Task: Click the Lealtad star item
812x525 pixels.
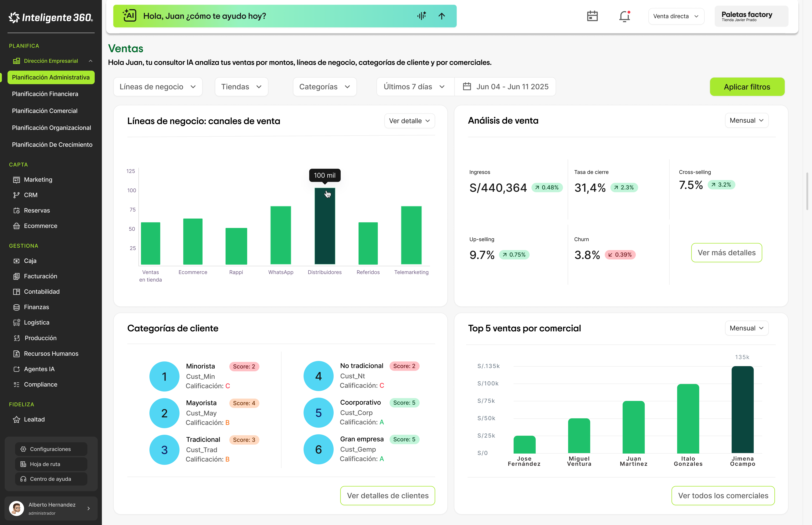Action: pyautogui.click(x=34, y=419)
